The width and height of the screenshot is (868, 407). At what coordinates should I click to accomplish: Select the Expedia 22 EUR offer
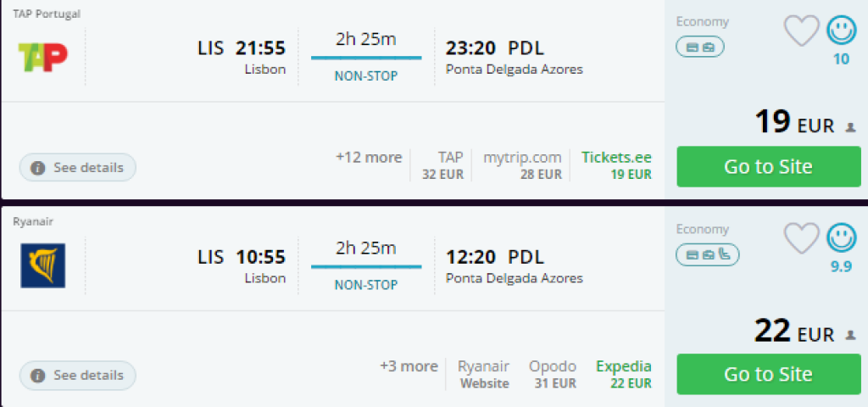point(624,374)
